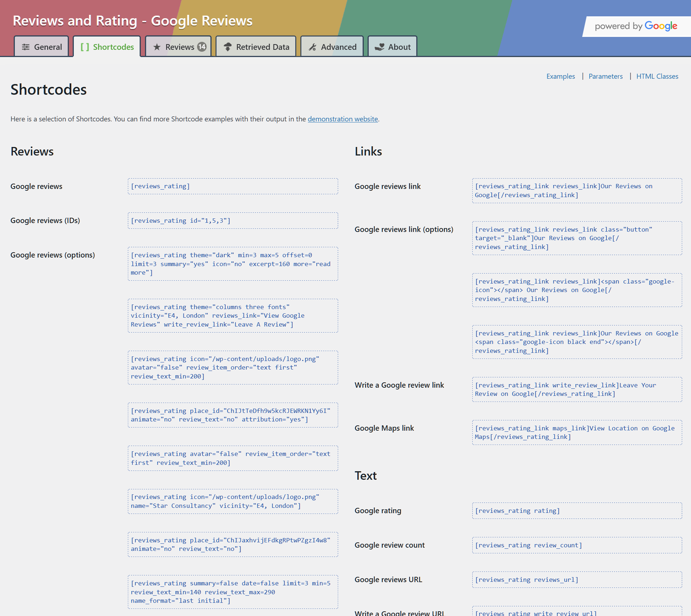This screenshot has height=616, width=691.
Task: Click the "Google reviews (IDs)" label
Action: pyautogui.click(x=45, y=221)
